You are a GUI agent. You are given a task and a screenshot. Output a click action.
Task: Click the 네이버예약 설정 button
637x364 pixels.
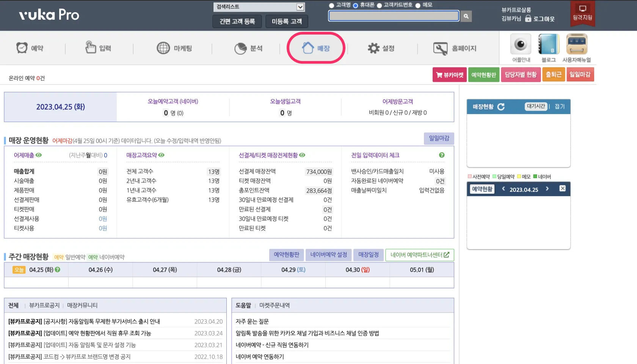tap(329, 255)
